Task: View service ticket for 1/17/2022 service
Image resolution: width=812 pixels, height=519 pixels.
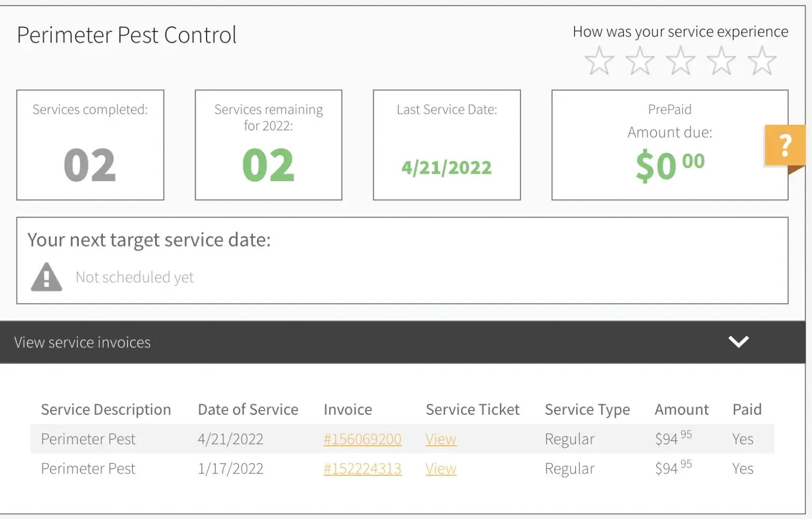Action: pos(441,469)
